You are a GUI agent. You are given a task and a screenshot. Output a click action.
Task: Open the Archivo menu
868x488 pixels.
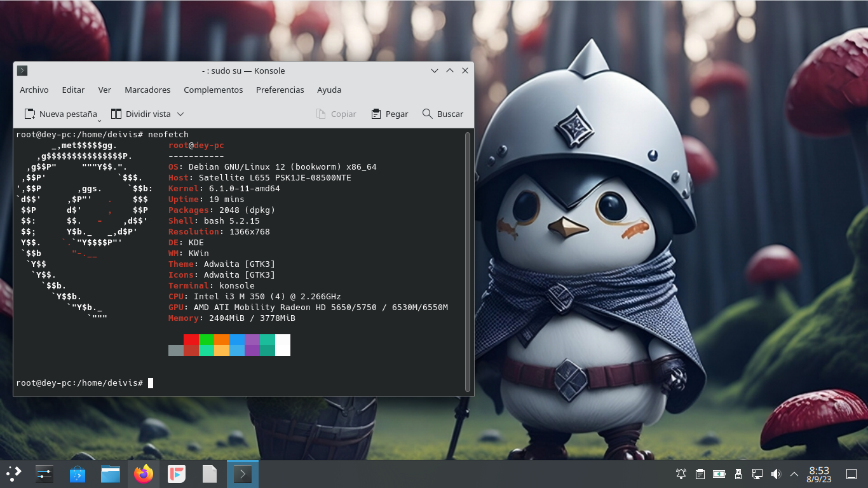pyautogui.click(x=34, y=90)
